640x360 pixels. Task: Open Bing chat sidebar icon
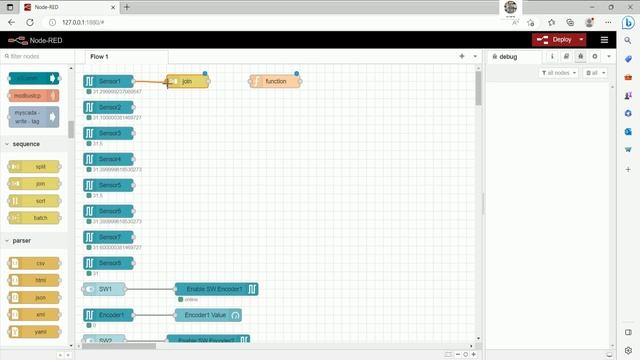point(628,22)
